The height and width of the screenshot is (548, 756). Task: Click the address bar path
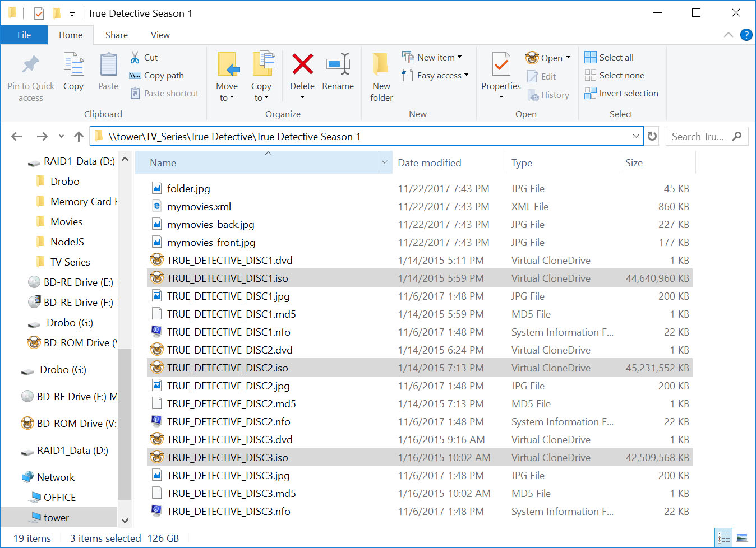[x=234, y=137]
